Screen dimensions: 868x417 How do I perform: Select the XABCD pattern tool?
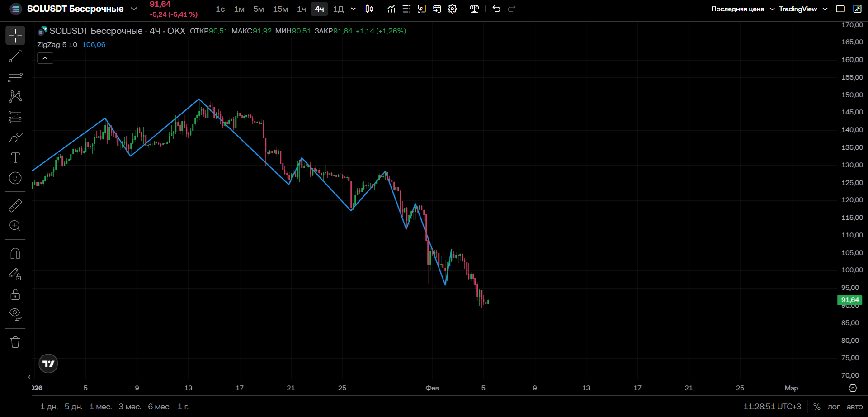(x=15, y=96)
